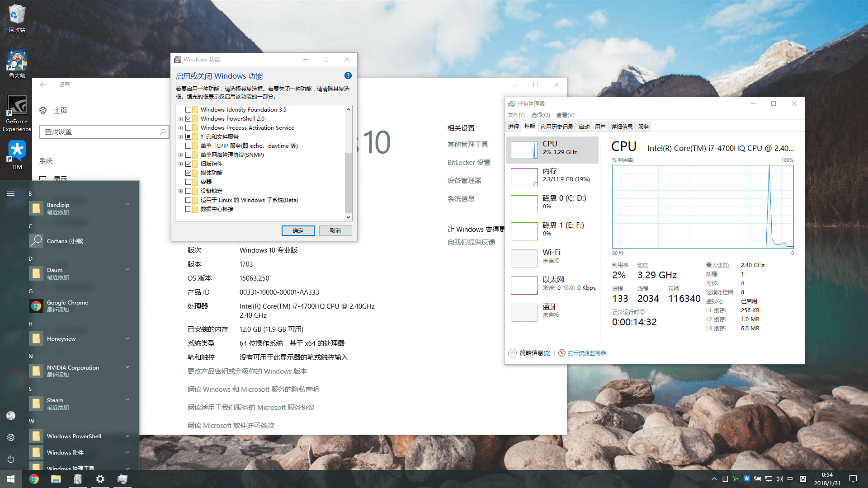Click the volume icon in the system tray

(779, 479)
